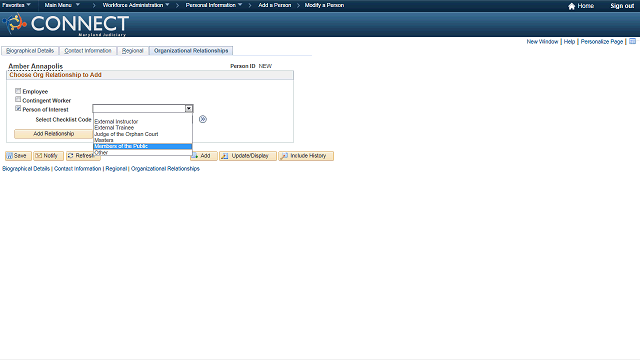Image resolution: width=640 pixels, height=360 pixels.
Task: Uncheck the Person of Interest checkbox
Action: point(18,108)
